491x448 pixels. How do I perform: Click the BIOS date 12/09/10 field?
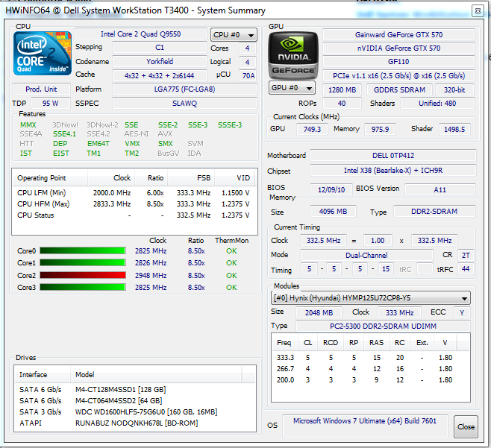(x=331, y=190)
